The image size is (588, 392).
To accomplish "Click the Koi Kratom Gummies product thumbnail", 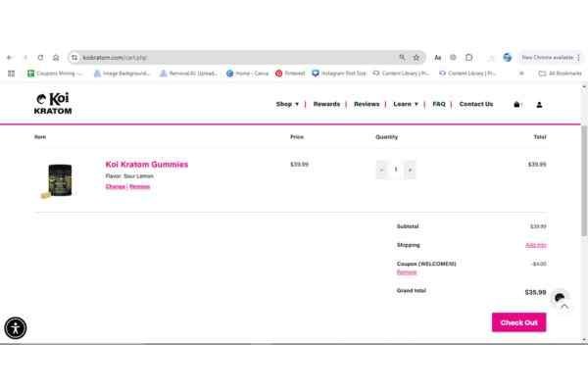I will 58,180.
